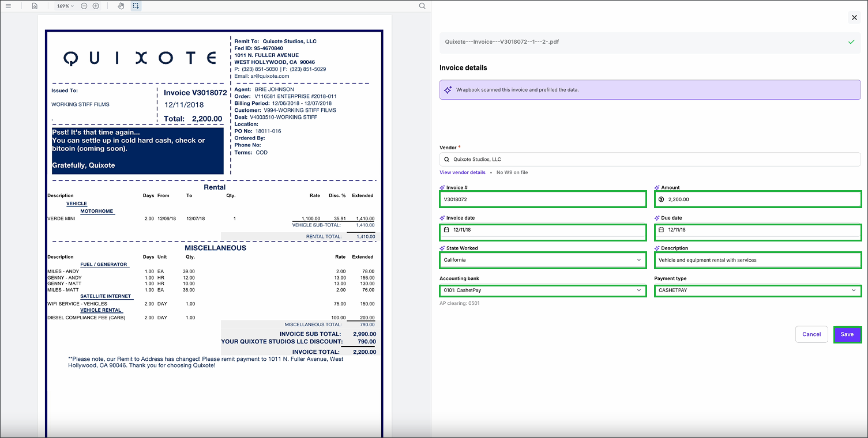Click 'WIFI SERVICE - VEHICLES' row in PDF
The width and height of the screenshot is (868, 438).
coord(77,304)
